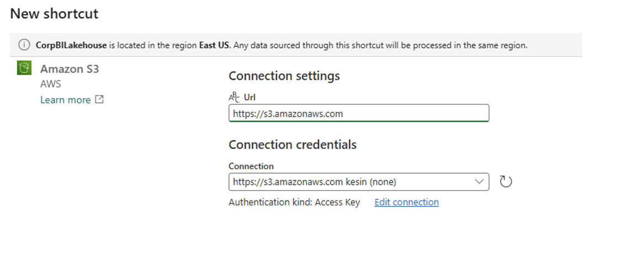Click the Authentication kind: Access Key text

coord(294,202)
